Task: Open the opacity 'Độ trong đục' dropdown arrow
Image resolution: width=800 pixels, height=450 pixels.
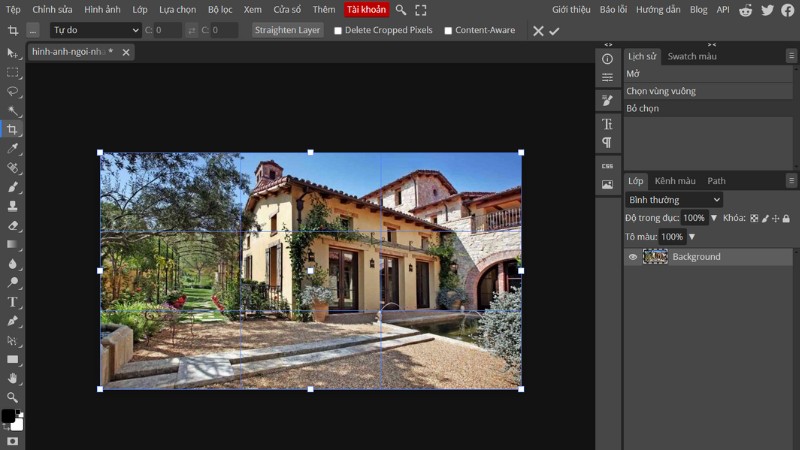Action: (714, 218)
